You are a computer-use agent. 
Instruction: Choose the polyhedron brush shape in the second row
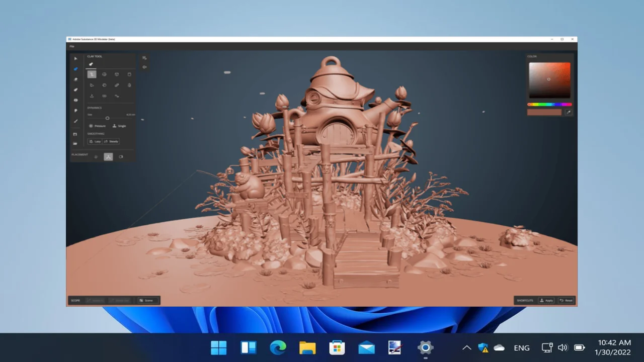click(104, 85)
